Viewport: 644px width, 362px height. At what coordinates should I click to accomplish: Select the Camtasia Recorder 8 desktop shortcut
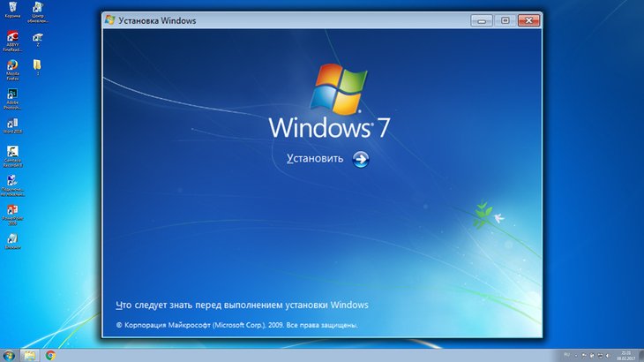[x=12, y=156]
